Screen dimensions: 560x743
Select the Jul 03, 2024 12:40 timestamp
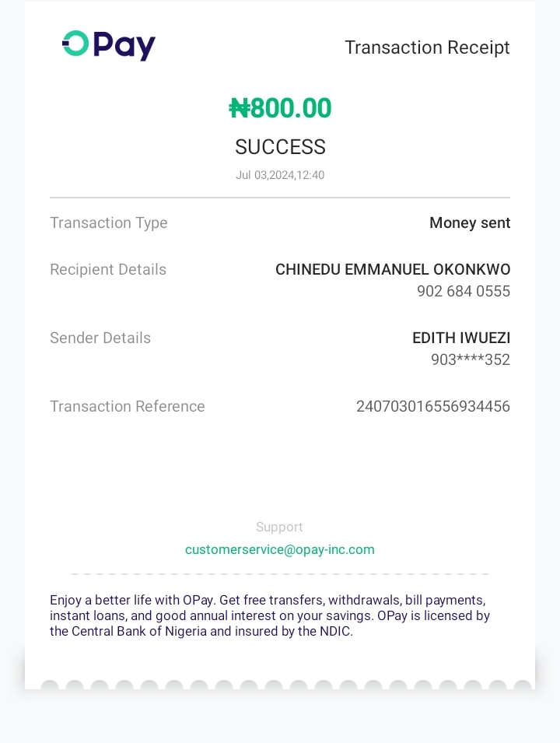pos(280,175)
